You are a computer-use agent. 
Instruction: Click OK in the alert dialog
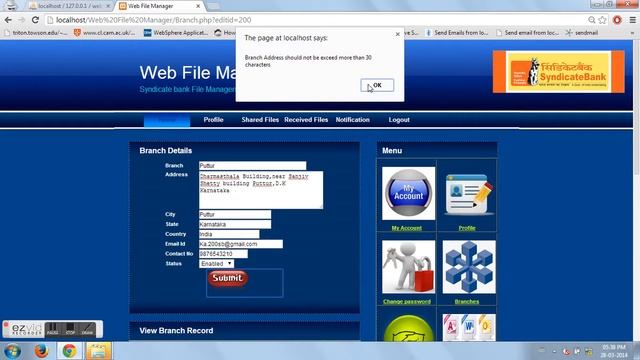click(x=377, y=85)
